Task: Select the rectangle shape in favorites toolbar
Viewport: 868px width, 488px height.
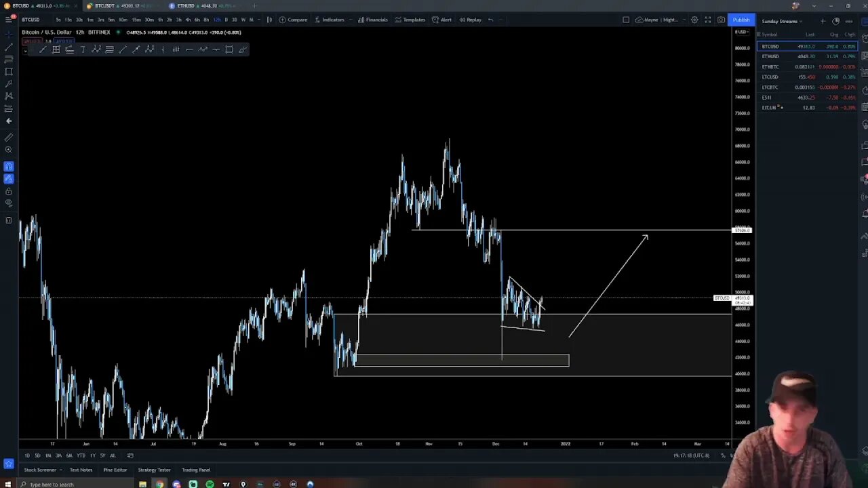Action: pyautogui.click(x=229, y=49)
